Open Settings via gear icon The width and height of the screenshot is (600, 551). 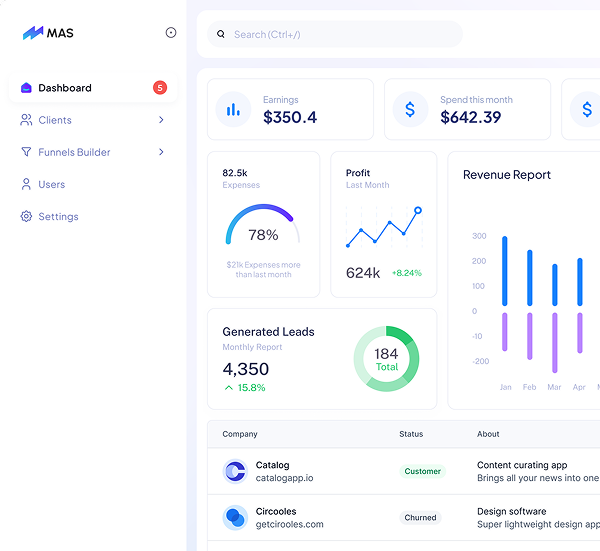coord(27,216)
